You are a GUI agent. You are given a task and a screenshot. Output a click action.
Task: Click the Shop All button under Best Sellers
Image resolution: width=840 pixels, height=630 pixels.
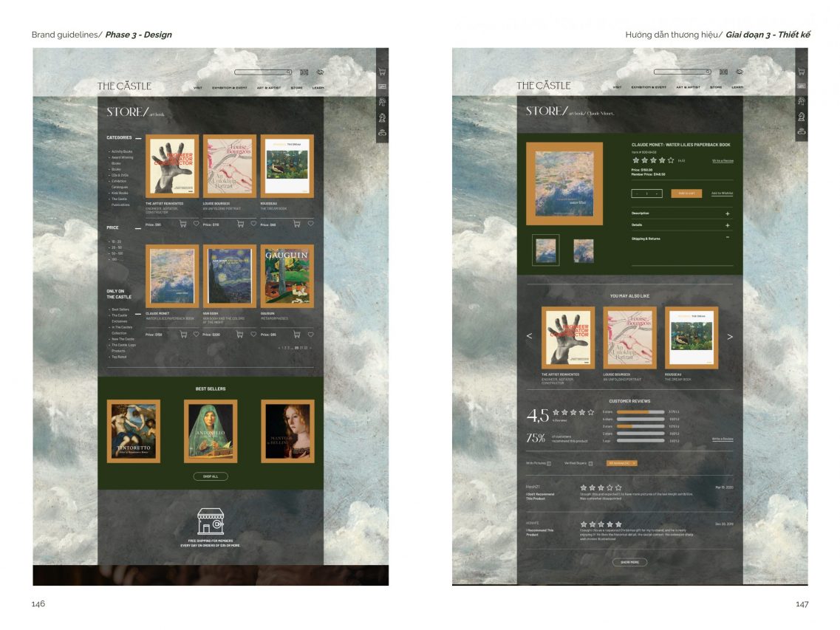coord(211,476)
